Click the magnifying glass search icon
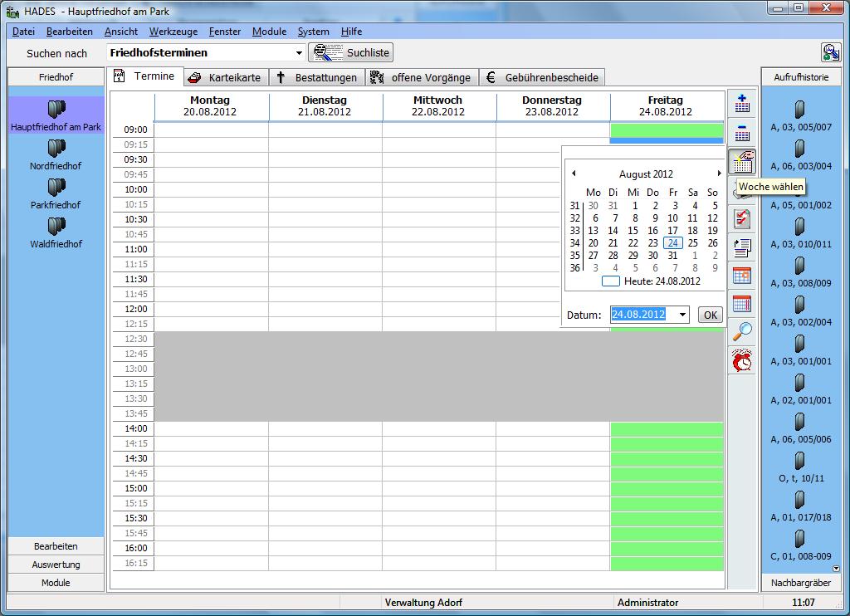 tap(742, 331)
